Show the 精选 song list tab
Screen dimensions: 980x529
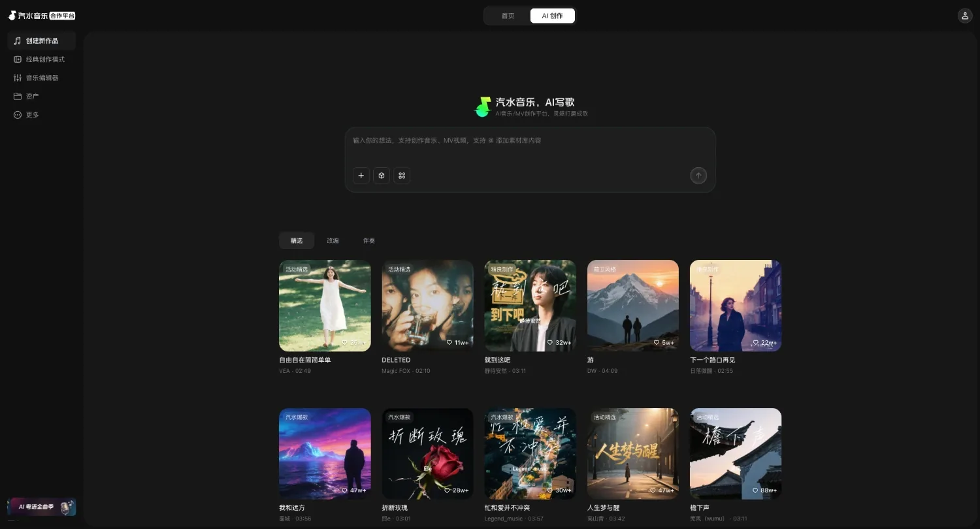pos(297,241)
